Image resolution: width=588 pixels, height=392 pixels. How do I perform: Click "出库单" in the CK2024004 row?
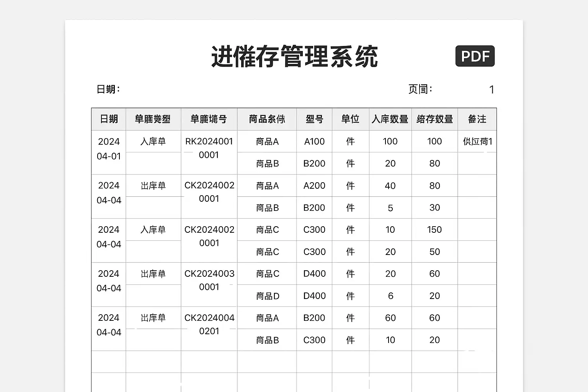click(153, 318)
